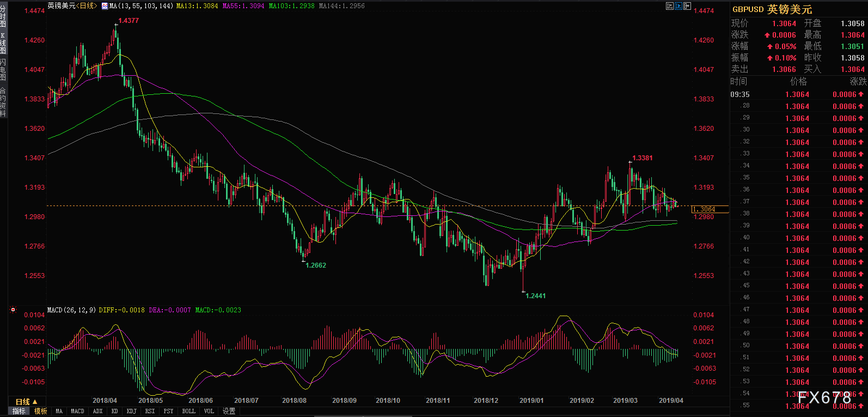Select the RSI indicator button
The height and width of the screenshot is (417, 868).
(150, 411)
